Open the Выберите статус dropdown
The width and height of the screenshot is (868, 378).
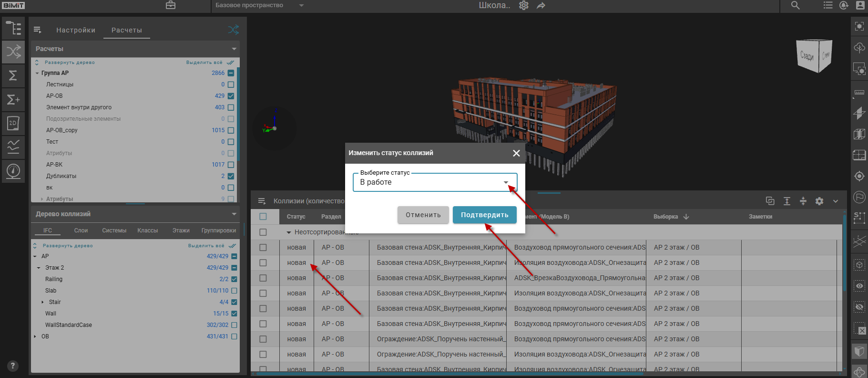[435, 182]
